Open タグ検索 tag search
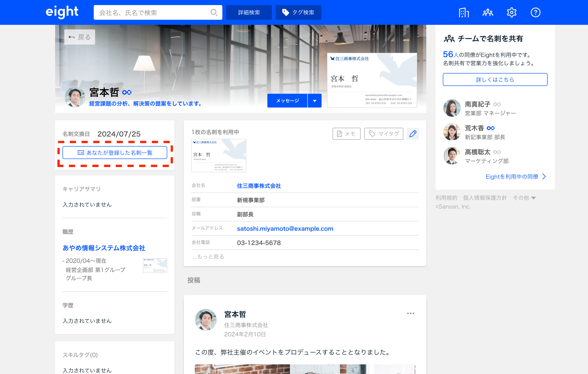Image resolution: width=588 pixels, height=374 pixels. [x=298, y=12]
